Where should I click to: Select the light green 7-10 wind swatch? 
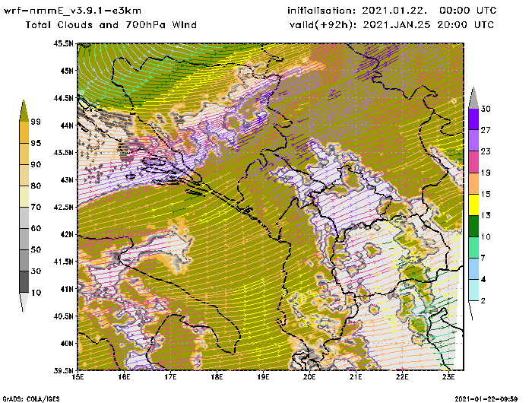click(x=473, y=248)
